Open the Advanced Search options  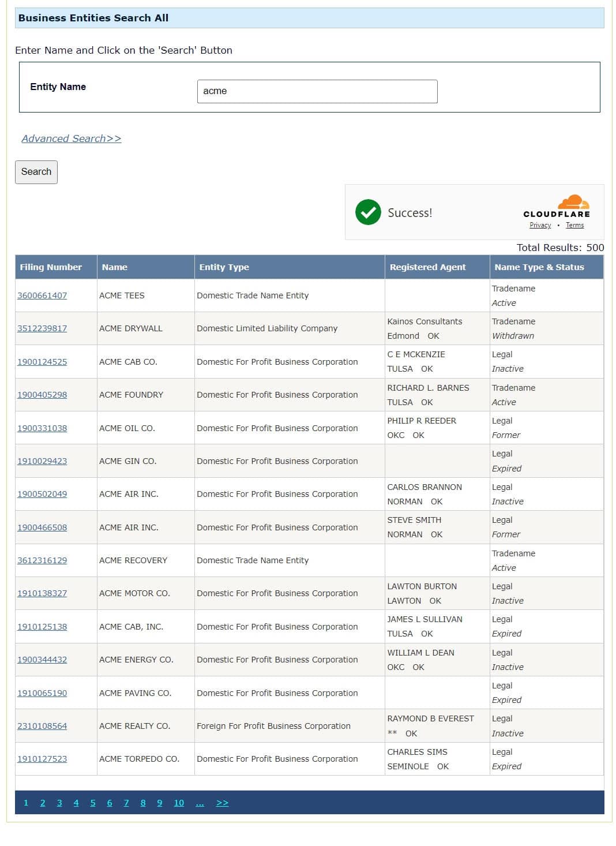(x=70, y=138)
